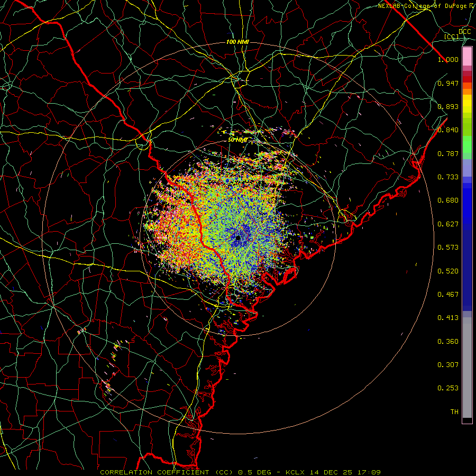Viewport: 476px width, 476px height.
Task: Click the 50 NMI range ring label
Action: click(237, 140)
